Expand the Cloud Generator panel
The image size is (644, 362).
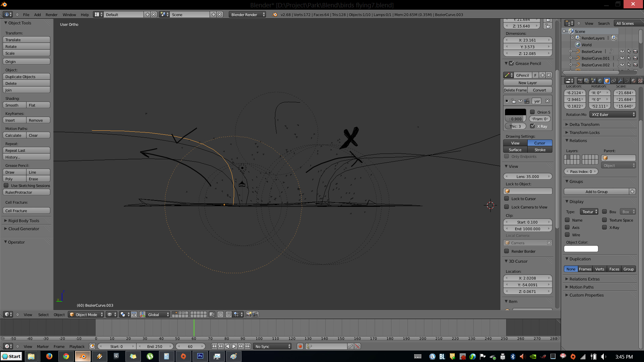tap(23, 229)
